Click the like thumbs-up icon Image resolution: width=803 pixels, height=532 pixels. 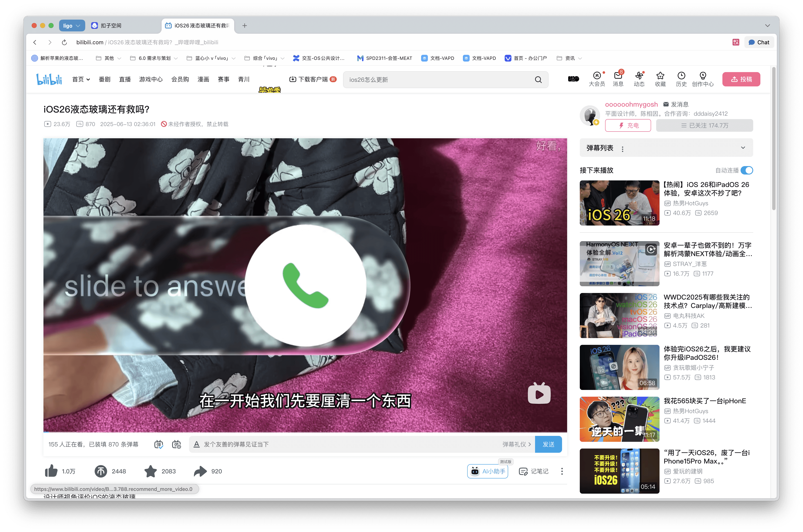pyautogui.click(x=51, y=471)
